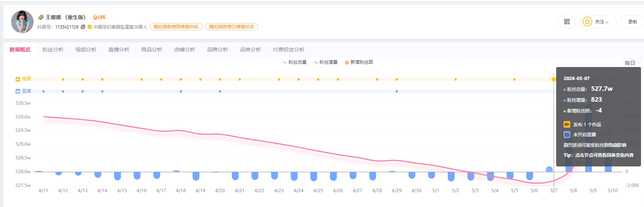Screen dimensions: 644x207
Task: Go to the 店铺分析 tab
Action: click(x=185, y=50)
